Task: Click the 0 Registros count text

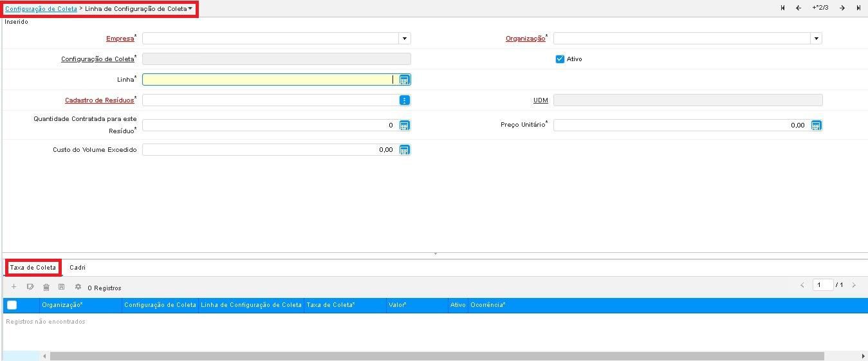Action: (x=104, y=288)
